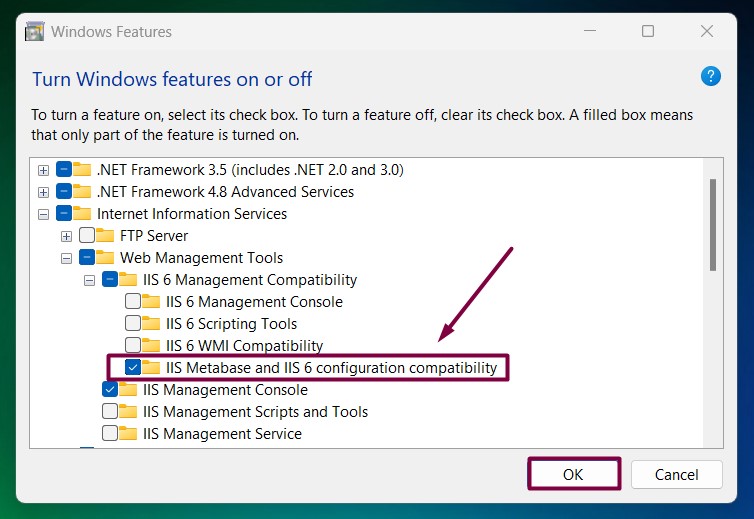Select the 'FTP Server' label
The image size is (754, 519).
pos(154,236)
